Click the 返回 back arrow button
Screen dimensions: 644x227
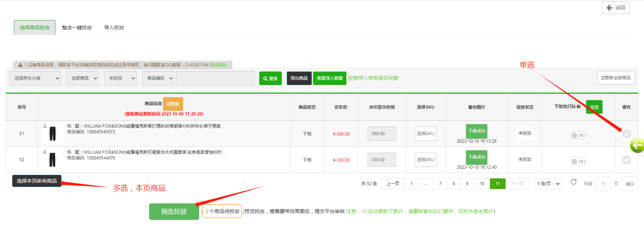coord(616,8)
